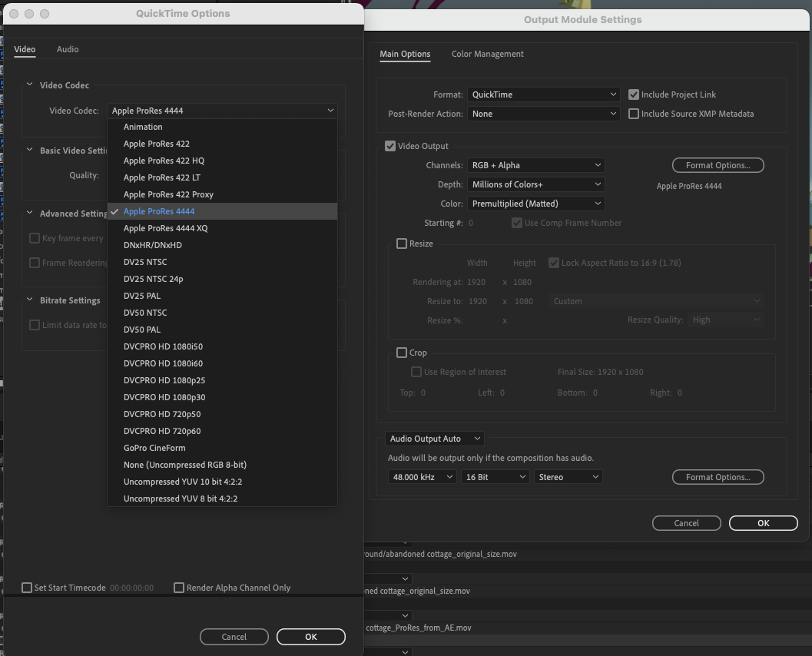Open the Post-Render Action dropdown

(x=543, y=114)
